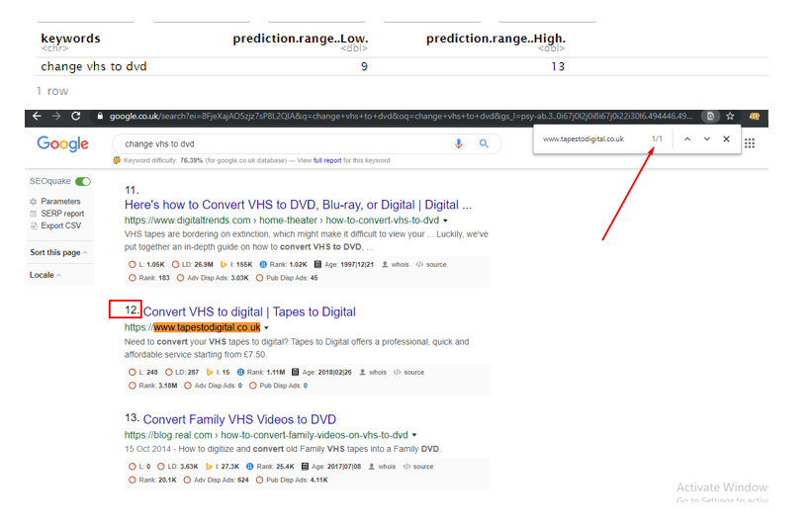Click L: 1.05K metric for digitaltrends
The width and height of the screenshot is (812, 529).
(x=146, y=265)
